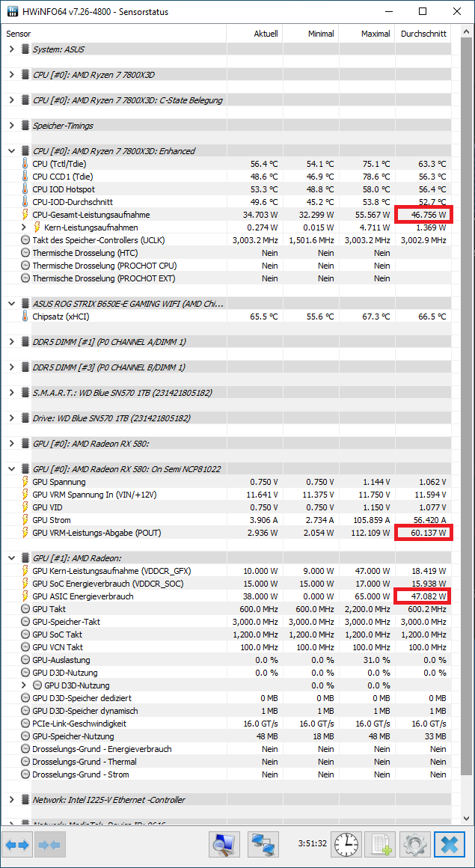Click circle icon of GPU-Auslastung row
The image size is (475, 868).
click(25, 660)
